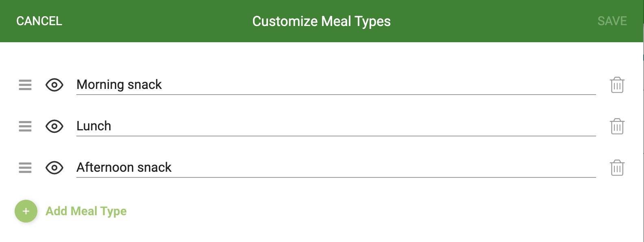The width and height of the screenshot is (644, 242).
Task: Hide the Afternoon snack meal type
Action: 54,168
